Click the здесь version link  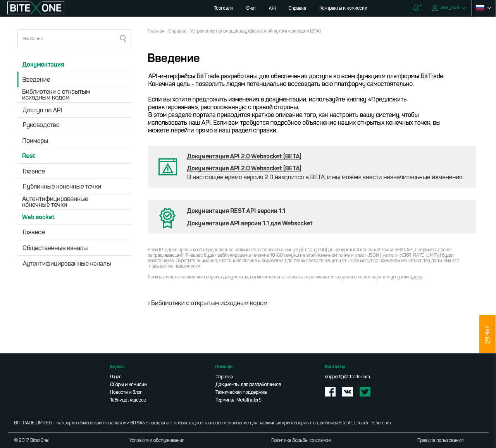[x=416, y=277]
